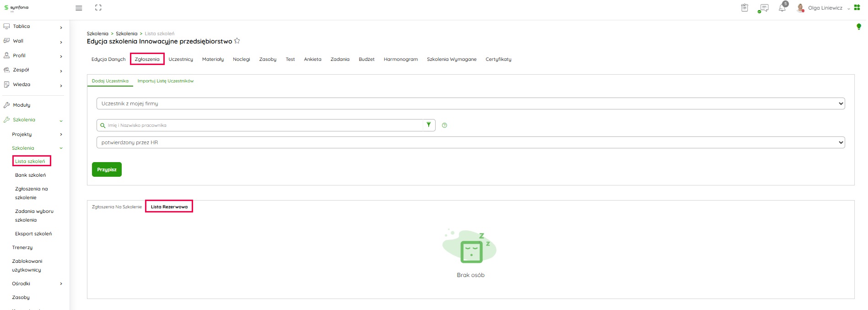Select the 'Importuj Listę Uczestników' tab
This screenshot has height=310, width=868.
166,81
